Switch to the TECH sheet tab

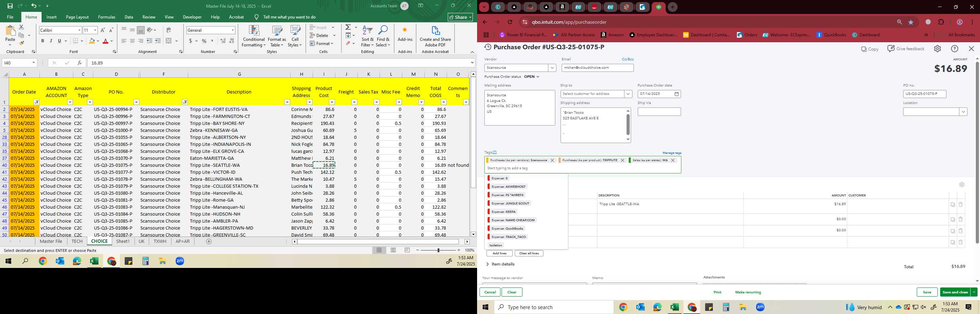point(77,241)
